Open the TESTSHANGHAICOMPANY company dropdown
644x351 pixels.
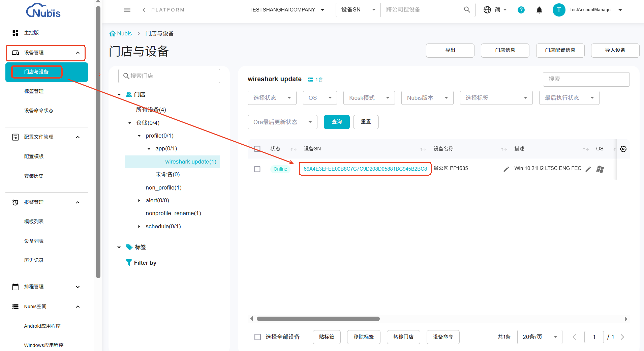tap(287, 10)
